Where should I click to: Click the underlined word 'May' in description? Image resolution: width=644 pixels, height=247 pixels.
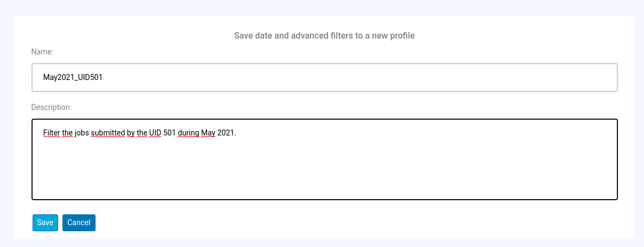209,133
